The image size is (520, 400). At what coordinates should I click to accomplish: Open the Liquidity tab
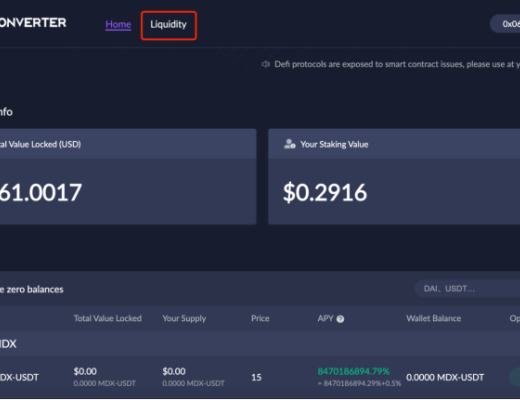tap(168, 25)
